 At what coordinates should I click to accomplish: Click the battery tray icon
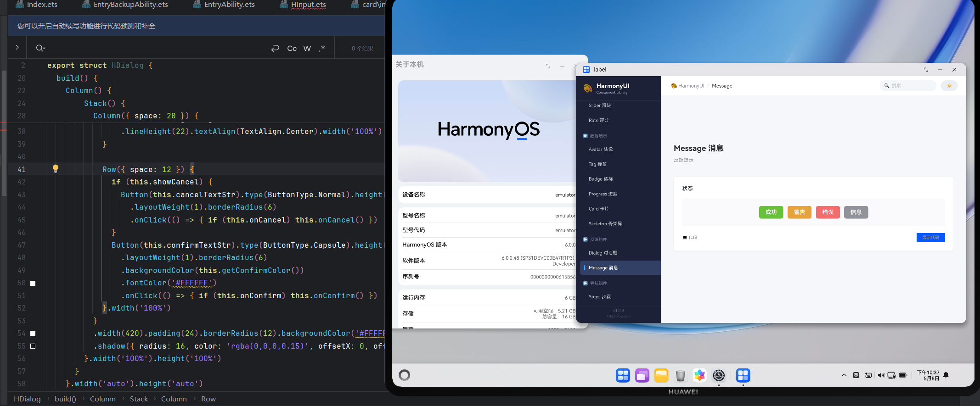[903, 375]
